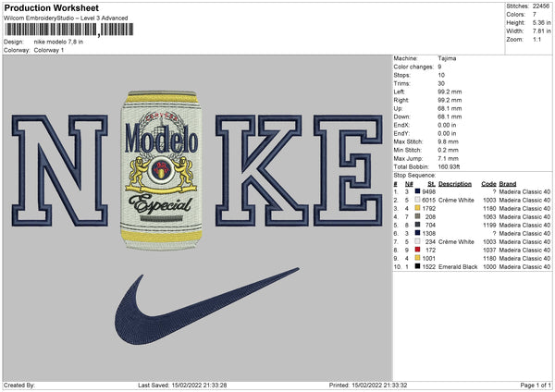
Task: Click the 'Description' column header
Action: pyautogui.click(x=455, y=184)
